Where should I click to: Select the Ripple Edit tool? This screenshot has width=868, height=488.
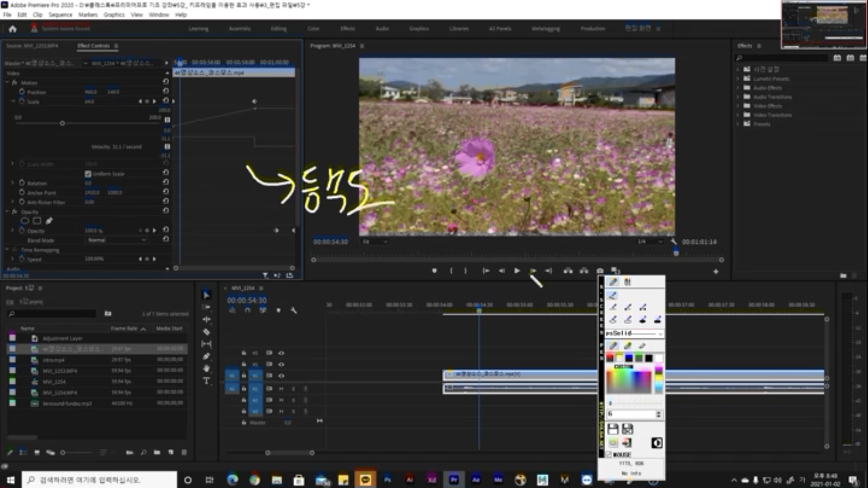click(x=206, y=319)
